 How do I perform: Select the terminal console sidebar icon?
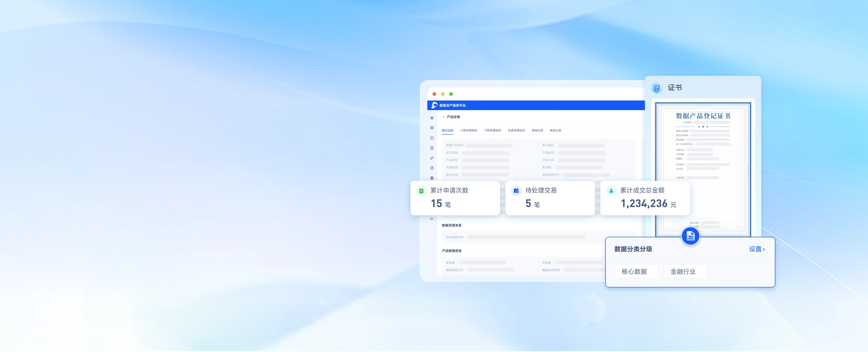(432, 138)
